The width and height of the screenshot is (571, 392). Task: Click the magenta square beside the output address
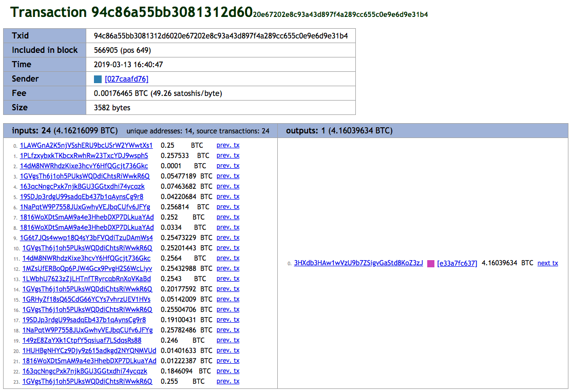[431, 263]
